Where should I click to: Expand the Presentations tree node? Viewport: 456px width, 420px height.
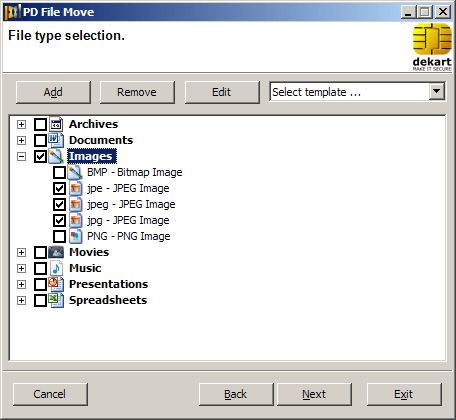(x=21, y=284)
